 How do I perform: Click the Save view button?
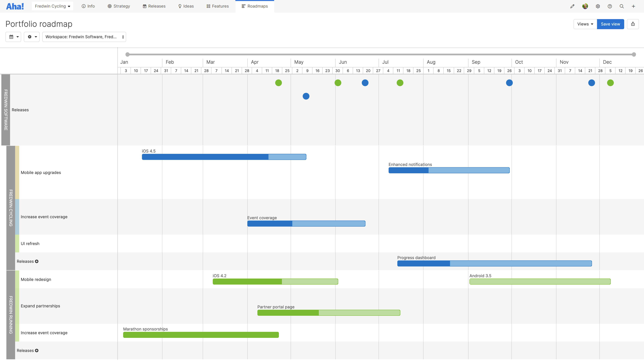point(610,24)
